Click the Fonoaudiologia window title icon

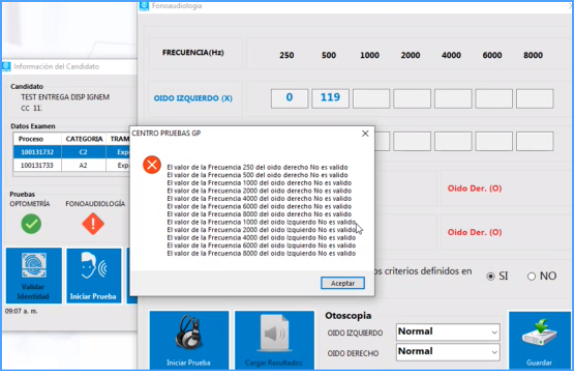[x=144, y=5]
